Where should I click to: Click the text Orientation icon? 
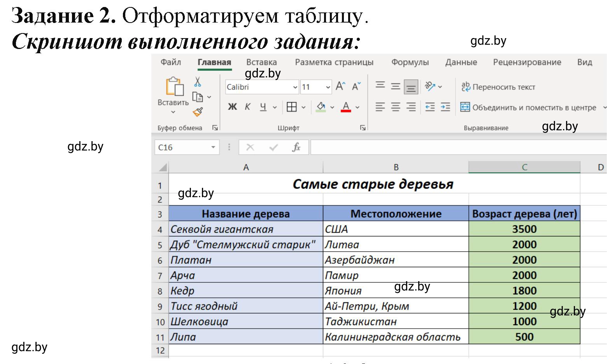[x=430, y=86]
